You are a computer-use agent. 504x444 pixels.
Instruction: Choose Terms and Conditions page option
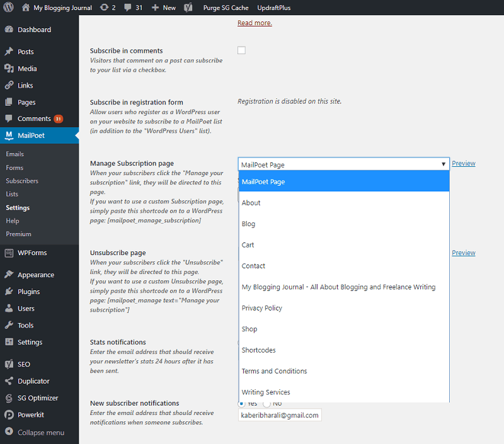coord(344,371)
